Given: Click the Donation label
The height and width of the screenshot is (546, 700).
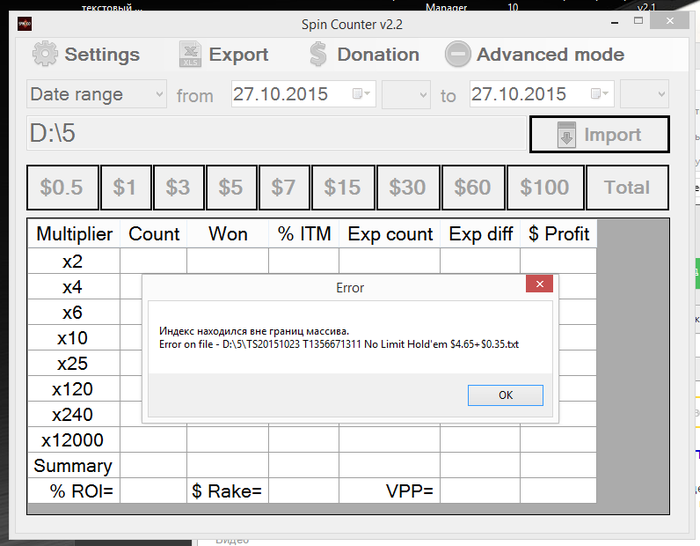Looking at the screenshot, I should [x=378, y=54].
